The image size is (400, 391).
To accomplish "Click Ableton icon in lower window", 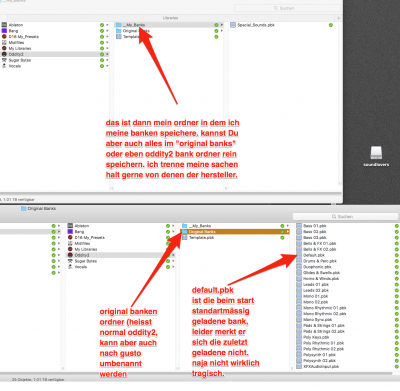I will click(x=70, y=226).
